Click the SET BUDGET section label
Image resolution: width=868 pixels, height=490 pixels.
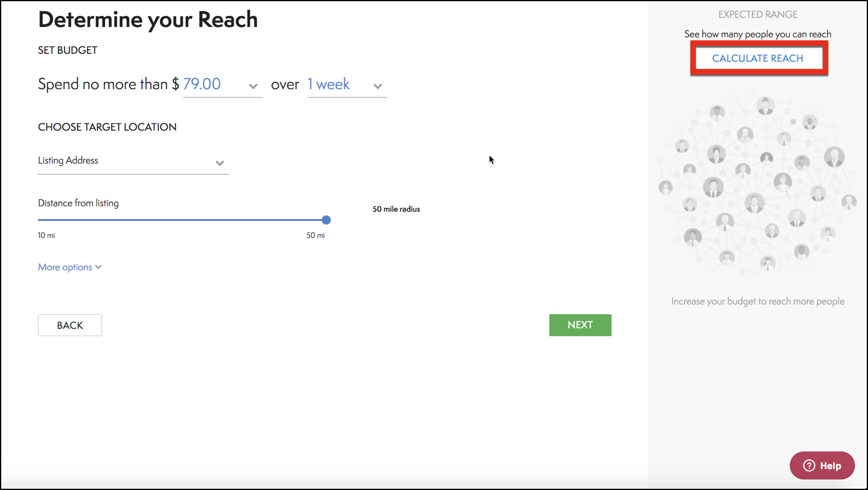point(67,50)
